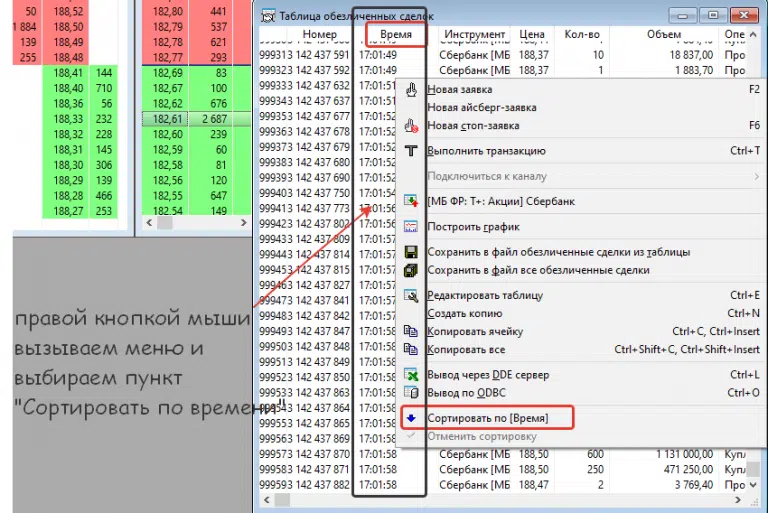Select Сортировать по [Время] in the context menu
Screen dimensions: 768x513
point(485,417)
